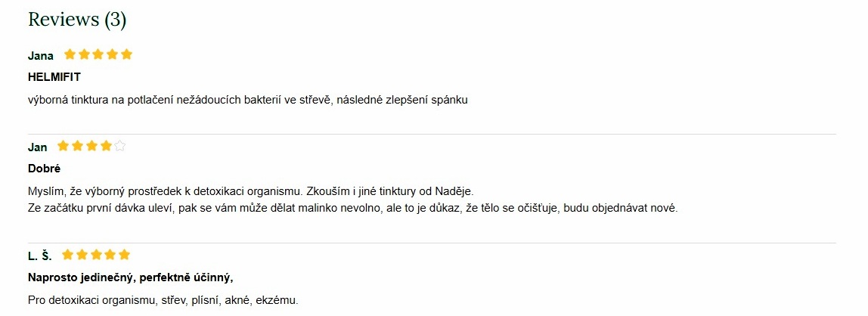
Task: Click the first star in Jana's rating
Action: pos(70,54)
